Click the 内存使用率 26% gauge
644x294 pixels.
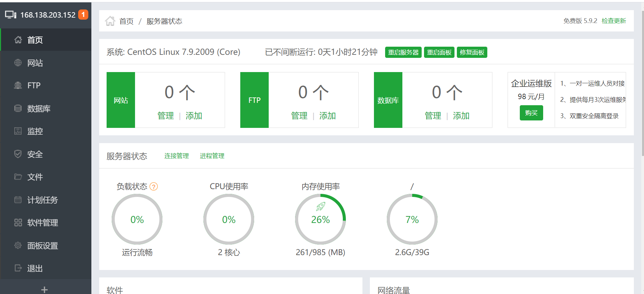pos(320,219)
